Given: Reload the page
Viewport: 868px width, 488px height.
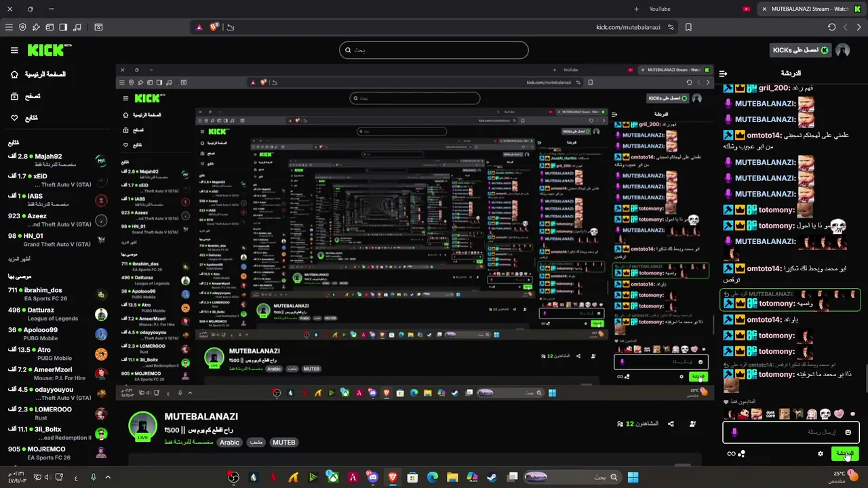Looking at the screenshot, I should point(831,27).
